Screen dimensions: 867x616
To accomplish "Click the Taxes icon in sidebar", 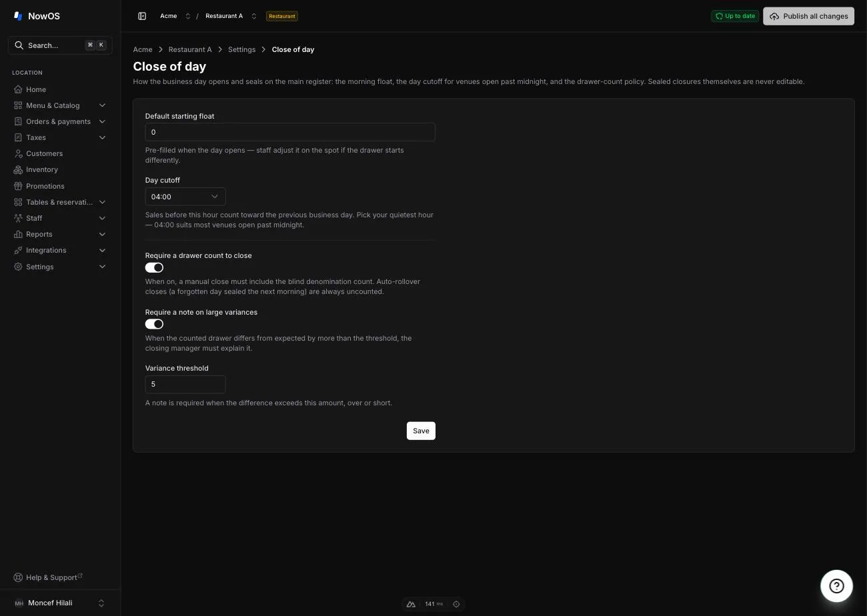I will point(18,137).
